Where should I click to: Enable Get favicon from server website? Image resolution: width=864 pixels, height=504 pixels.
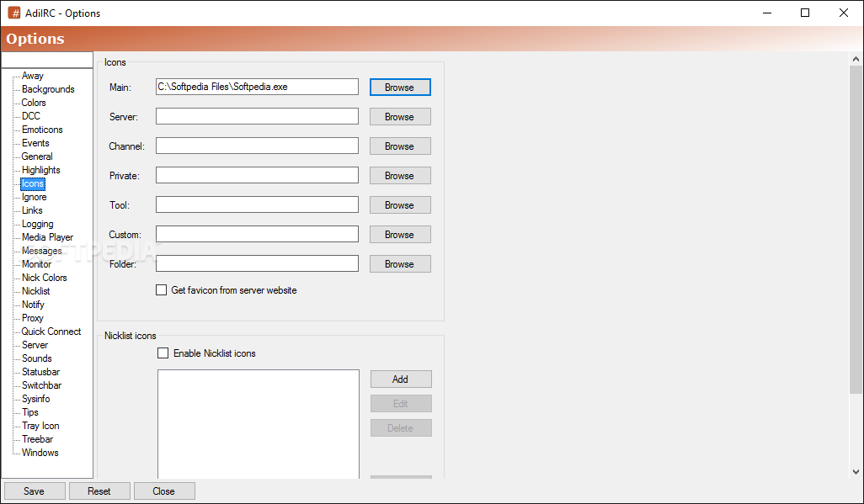161,289
